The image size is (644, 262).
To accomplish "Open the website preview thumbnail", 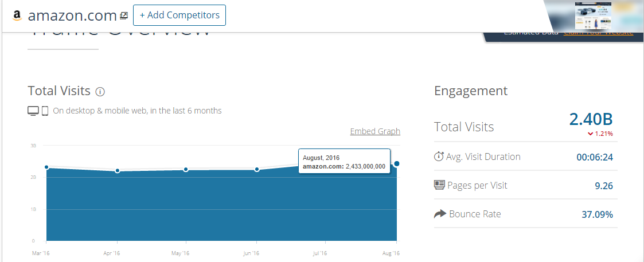I will tap(592, 15).
